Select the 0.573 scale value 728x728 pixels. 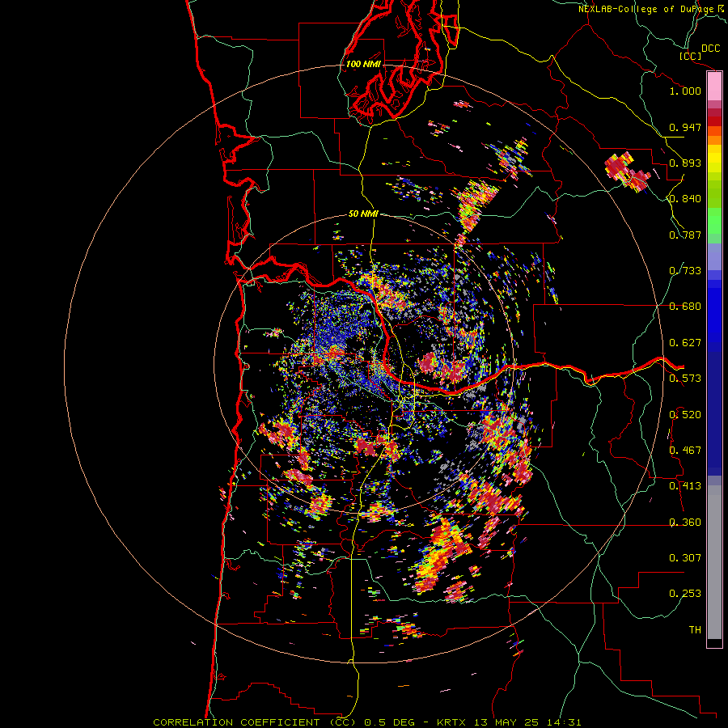[685, 379]
